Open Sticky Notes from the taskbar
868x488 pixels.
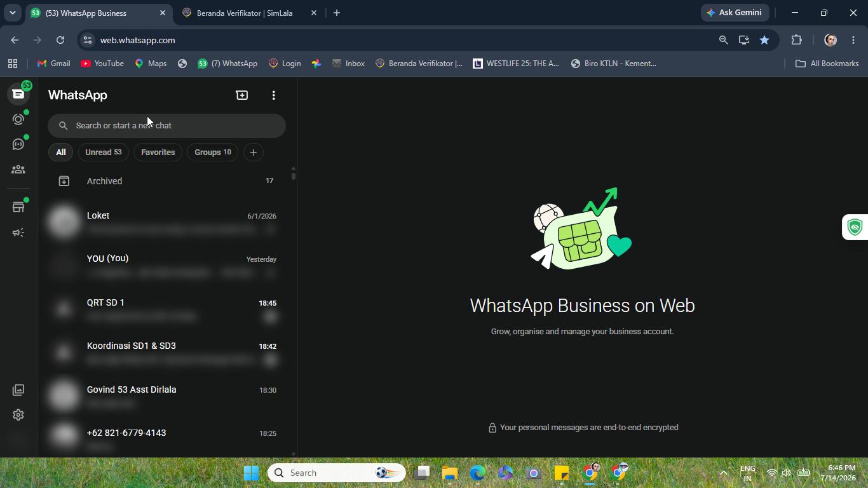pyautogui.click(x=562, y=473)
